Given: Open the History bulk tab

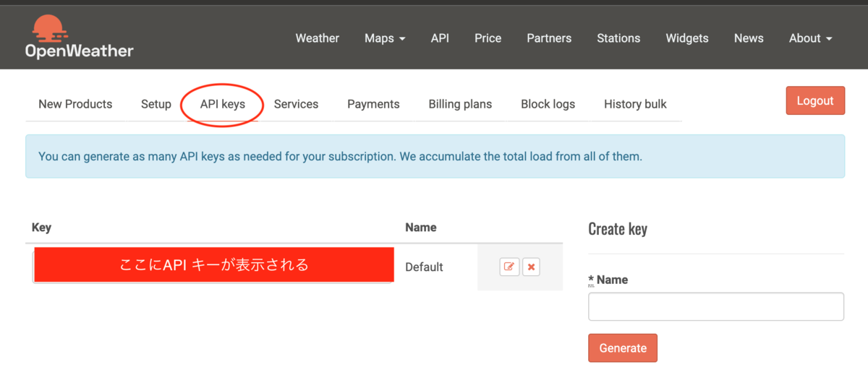Looking at the screenshot, I should pyautogui.click(x=635, y=104).
